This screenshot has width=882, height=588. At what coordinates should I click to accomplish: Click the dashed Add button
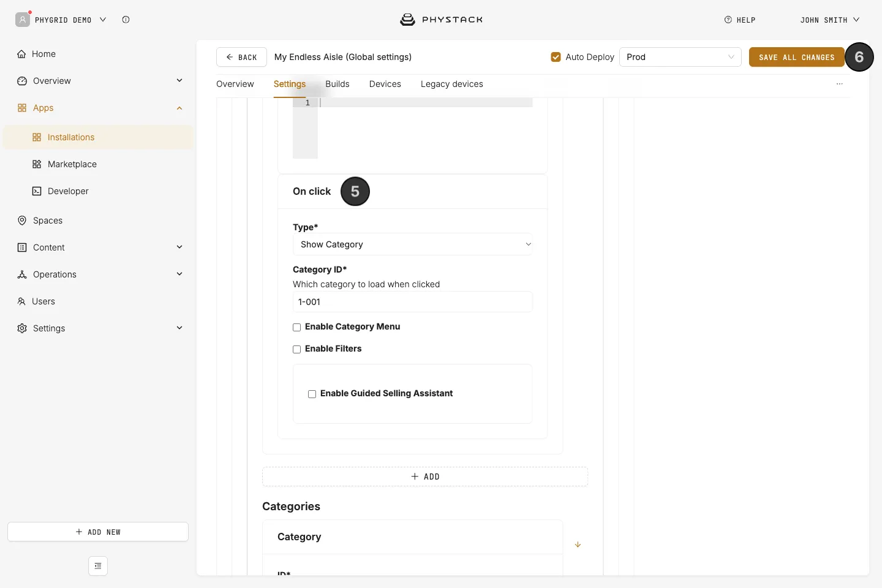click(425, 477)
